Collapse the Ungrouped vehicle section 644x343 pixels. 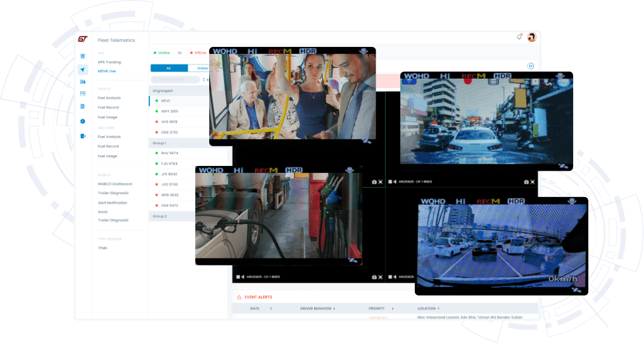coord(163,91)
